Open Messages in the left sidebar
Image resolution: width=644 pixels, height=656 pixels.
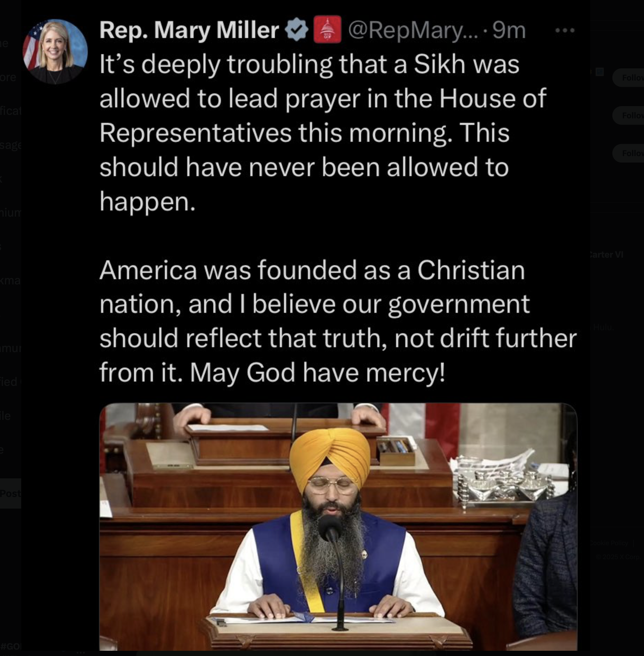click(10, 145)
